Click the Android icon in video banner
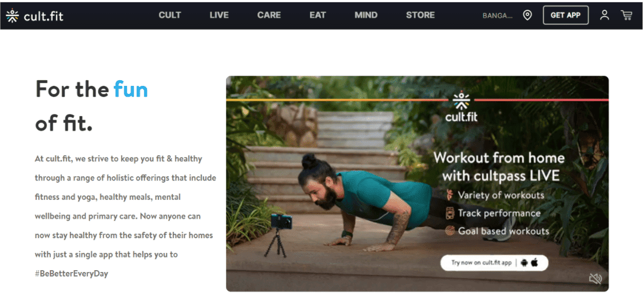 [524, 263]
